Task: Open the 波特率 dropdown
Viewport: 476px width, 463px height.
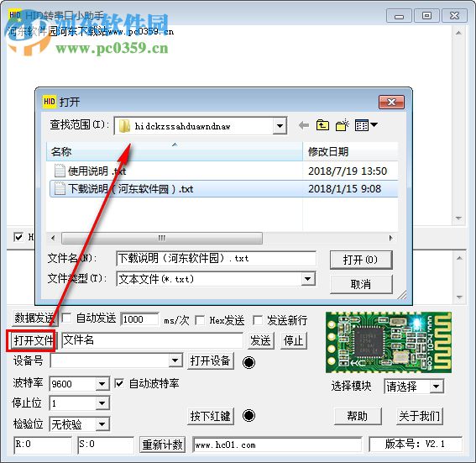Action: (x=102, y=384)
